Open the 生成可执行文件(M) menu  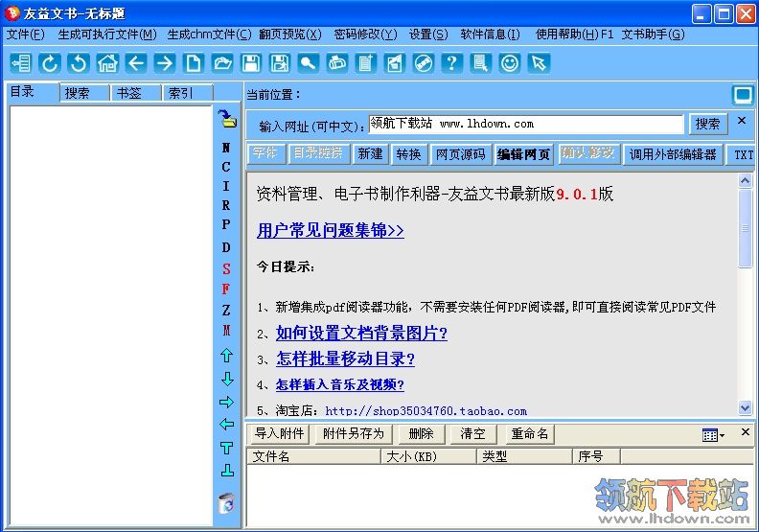pyautogui.click(x=107, y=35)
